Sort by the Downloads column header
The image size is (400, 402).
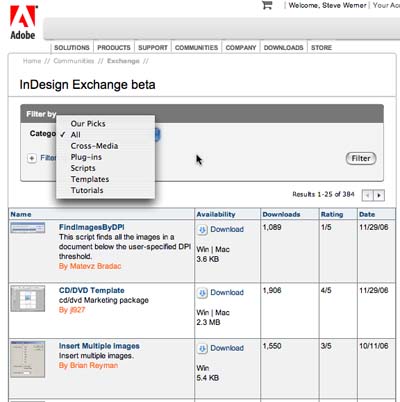281,214
